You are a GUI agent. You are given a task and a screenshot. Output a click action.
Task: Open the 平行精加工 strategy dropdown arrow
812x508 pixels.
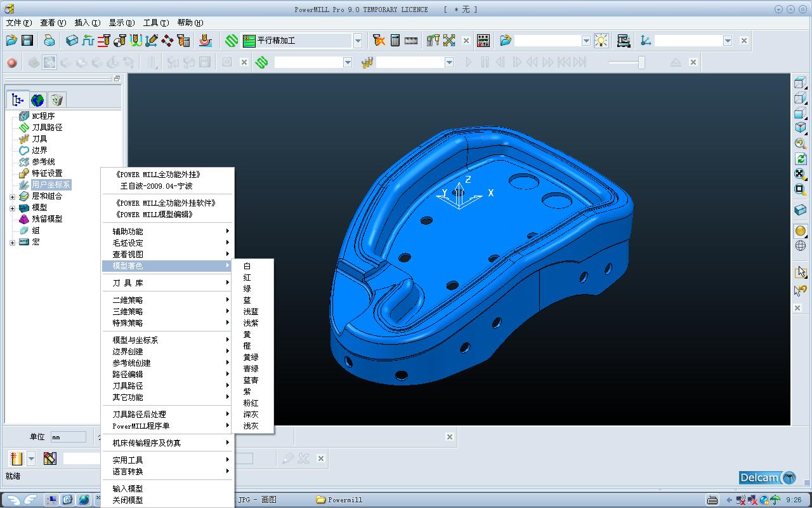point(358,41)
